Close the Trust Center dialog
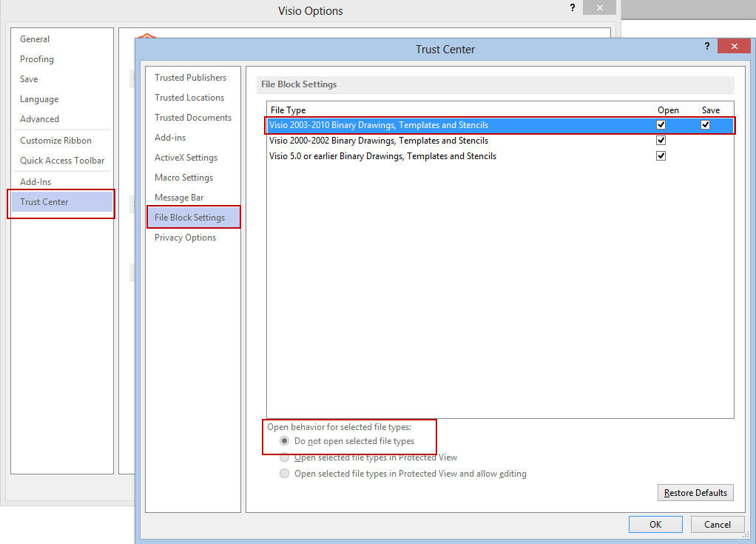Viewport: 756px width, 544px height. tap(734, 47)
